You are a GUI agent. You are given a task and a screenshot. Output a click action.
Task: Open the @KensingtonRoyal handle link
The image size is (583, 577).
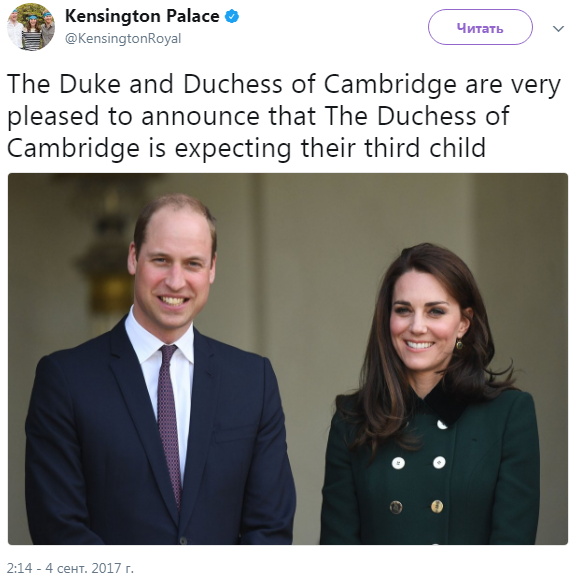[123, 39]
